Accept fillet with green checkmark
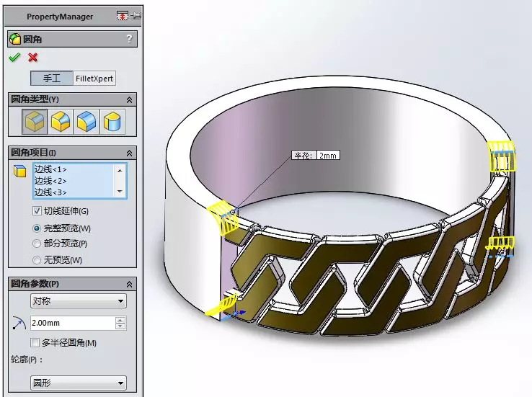The image size is (532, 397). tap(14, 58)
